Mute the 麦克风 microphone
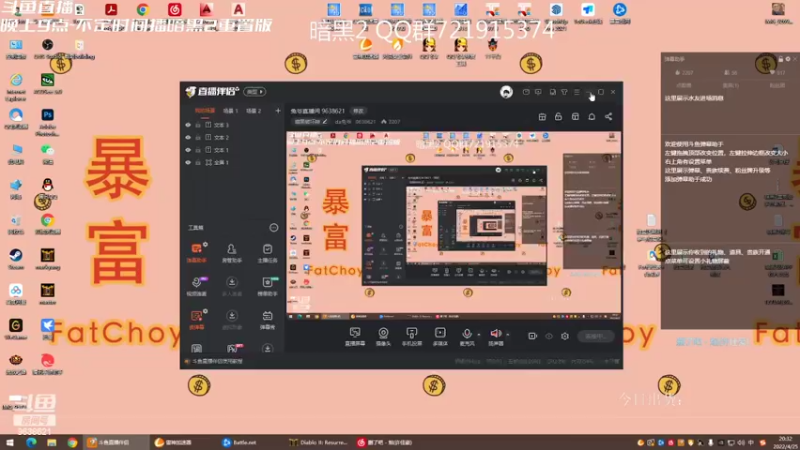Screen dimensions: 800x450 (x=466, y=337)
